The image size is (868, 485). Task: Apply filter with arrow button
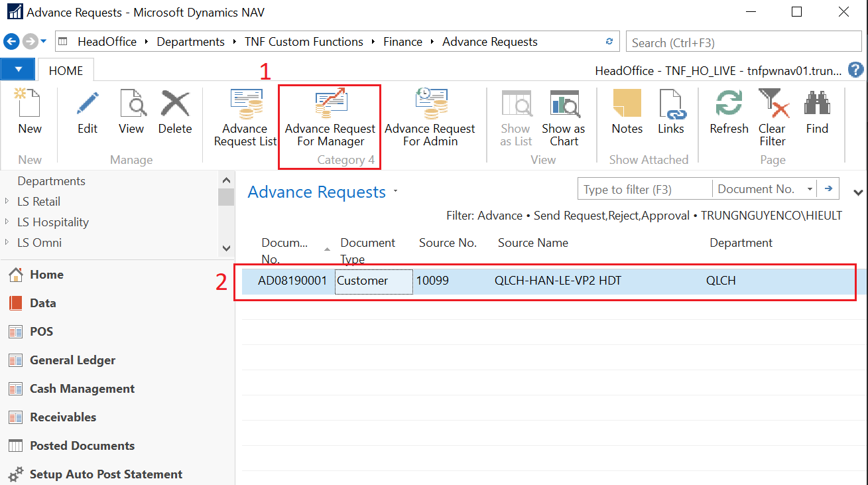(828, 189)
